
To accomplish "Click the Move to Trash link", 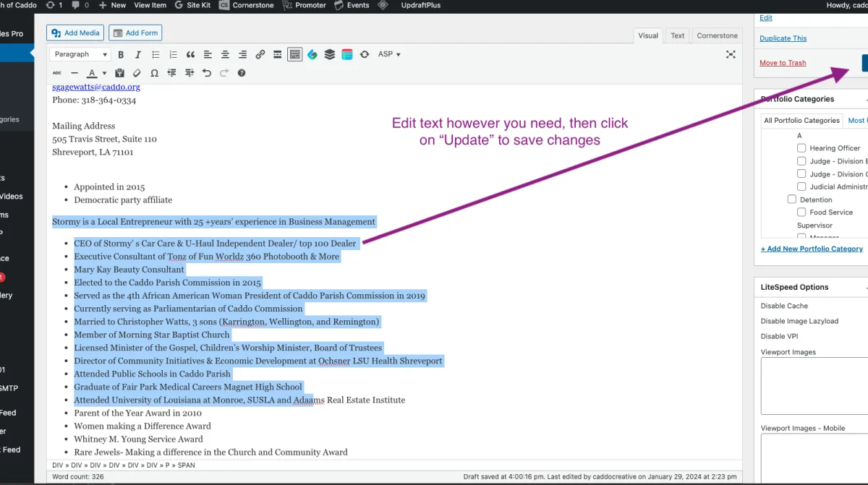I will 783,63.
